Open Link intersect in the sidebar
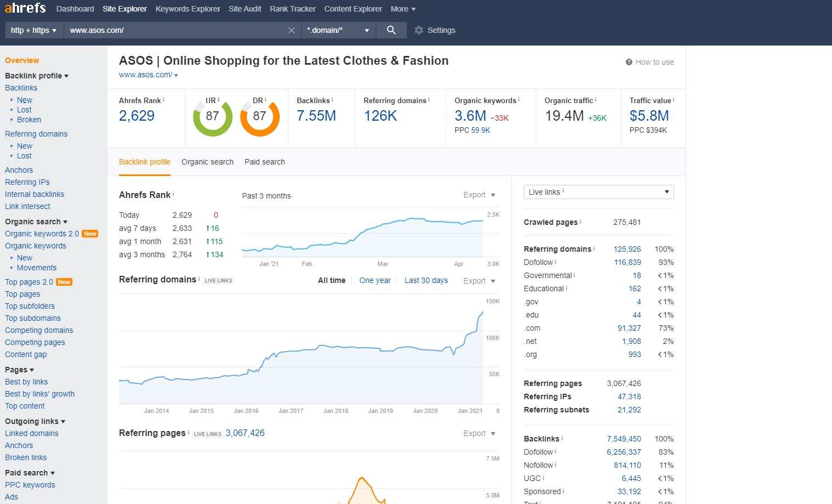832x504 pixels. (27, 206)
